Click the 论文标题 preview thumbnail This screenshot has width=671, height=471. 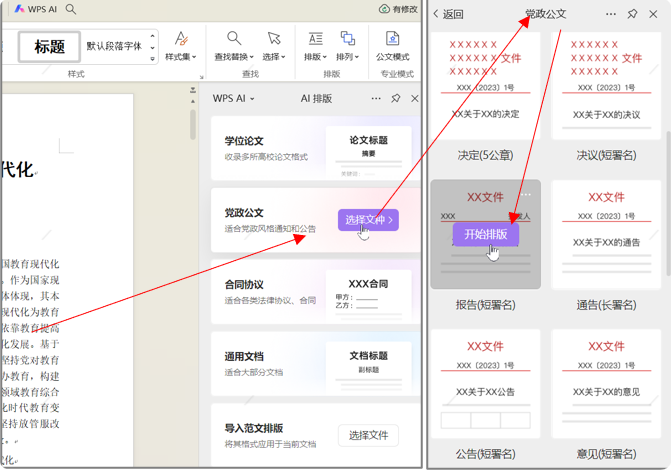pyautogui.click(x=368, y=152)
